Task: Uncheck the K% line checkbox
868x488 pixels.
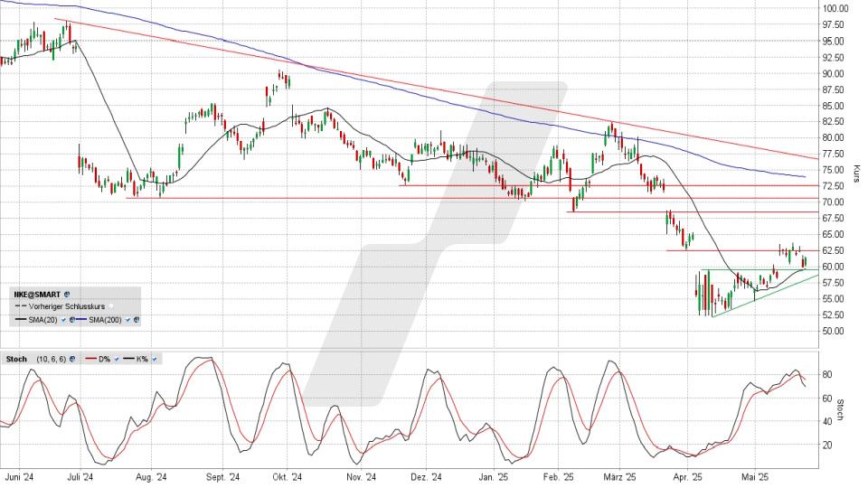Action: click(154, 359)
